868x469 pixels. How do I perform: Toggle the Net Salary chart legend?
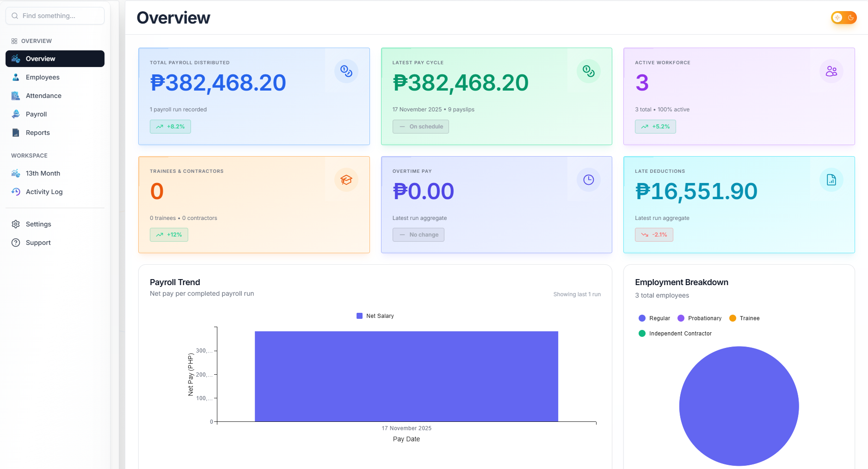[x=375, y=316]
